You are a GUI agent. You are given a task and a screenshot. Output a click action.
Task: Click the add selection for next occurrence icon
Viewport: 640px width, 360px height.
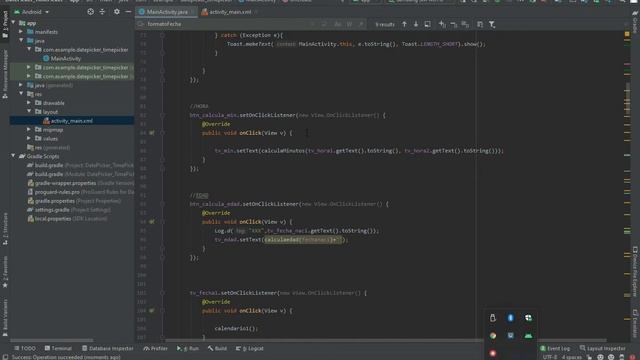point(442,24)
